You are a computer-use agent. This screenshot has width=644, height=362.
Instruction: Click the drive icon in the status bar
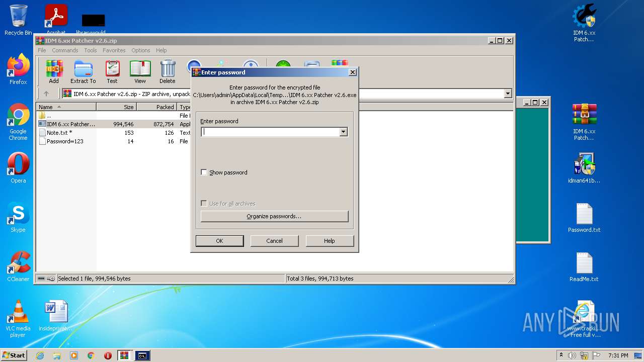41,279
